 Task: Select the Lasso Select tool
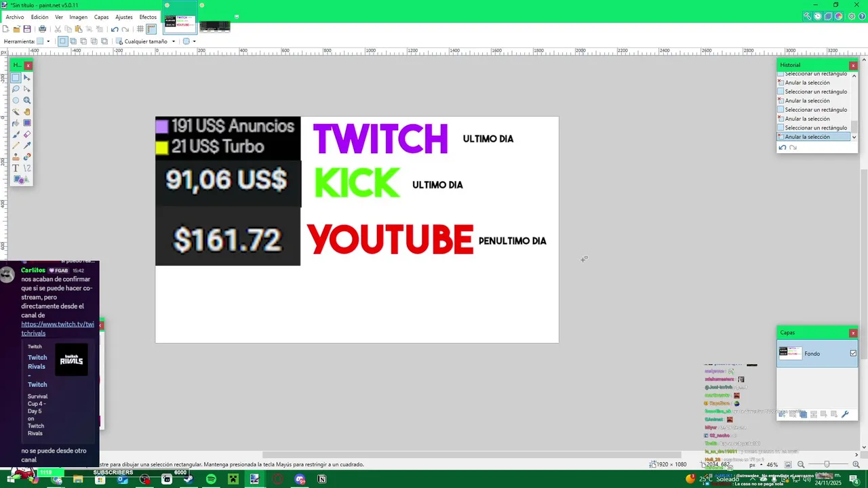16,89
